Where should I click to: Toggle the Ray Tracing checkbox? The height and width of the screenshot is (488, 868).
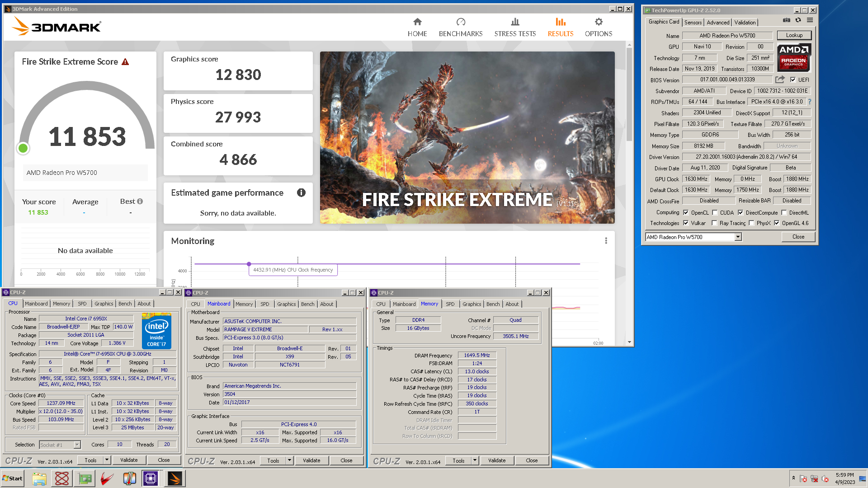[714, 223]
